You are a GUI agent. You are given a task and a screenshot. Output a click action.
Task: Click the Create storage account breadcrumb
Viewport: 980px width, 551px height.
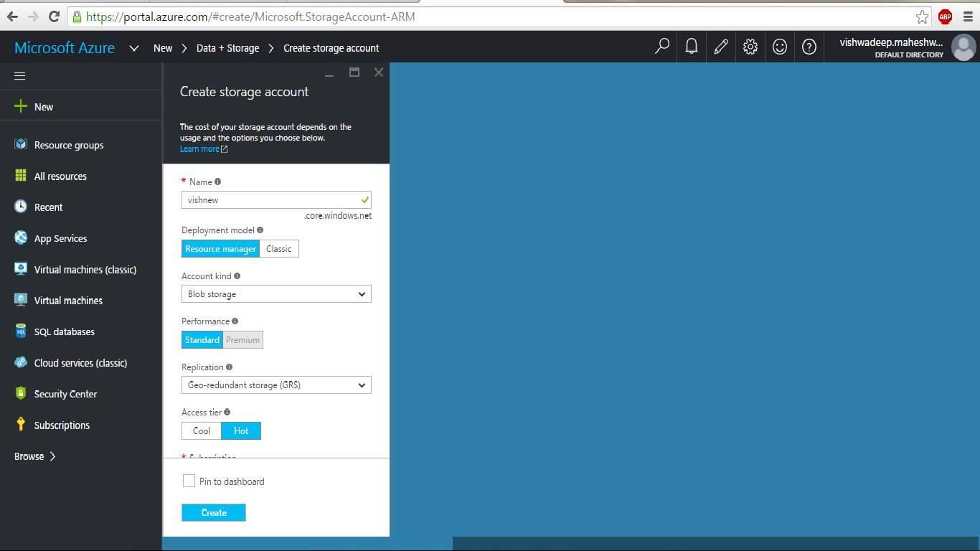331,48
